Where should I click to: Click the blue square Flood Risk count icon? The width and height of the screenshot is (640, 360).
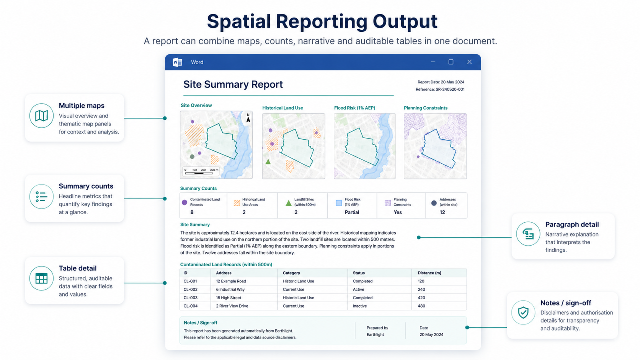[338, 202]
